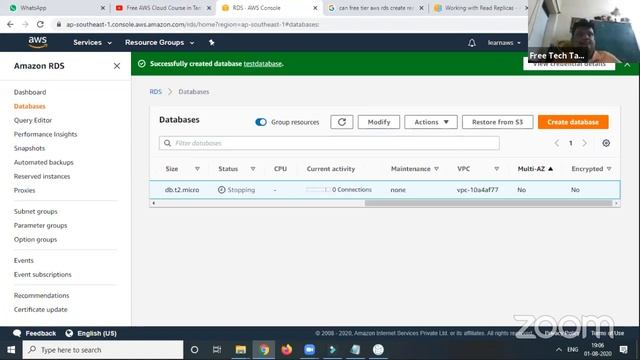Open the action center notification icon
The width and height of the screenshot is (640, 360).
(623, 350)
